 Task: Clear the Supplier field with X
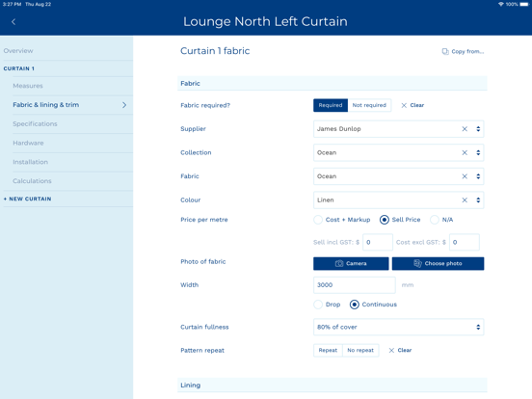click(x=465, y=129)
